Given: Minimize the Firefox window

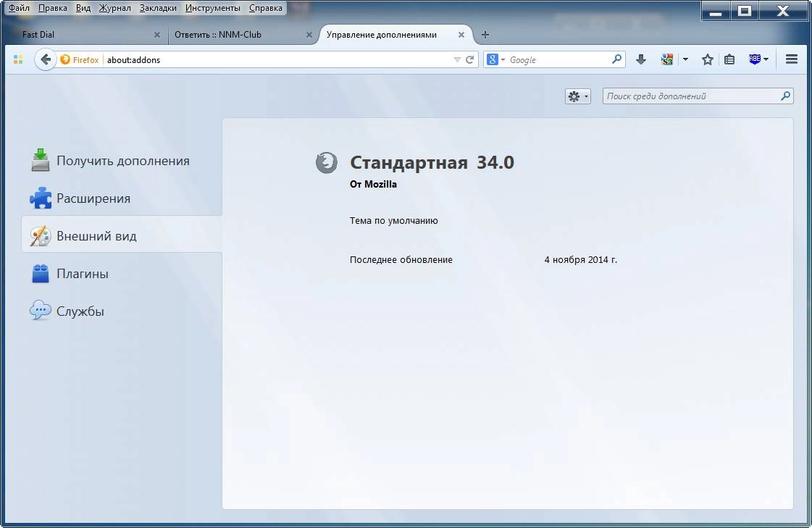Looking at the screenshot, I should click(716, 10).
